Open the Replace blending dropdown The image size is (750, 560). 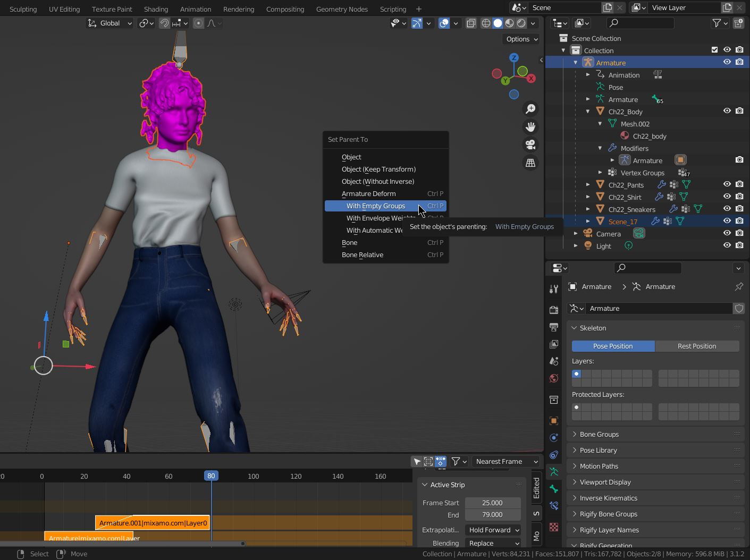click(494, 543)
